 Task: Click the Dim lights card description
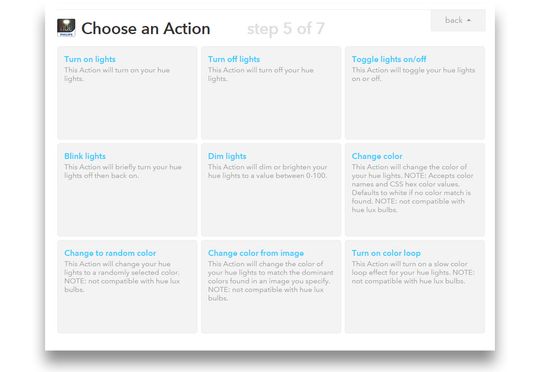click(x=268, y=171)
